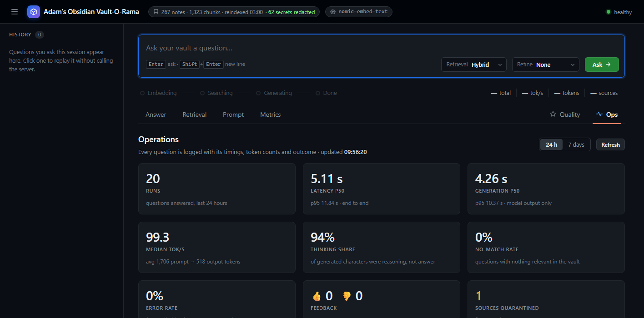
Task: Open the Ops tab
Action: pyautogui.click(x=607, y=114)
